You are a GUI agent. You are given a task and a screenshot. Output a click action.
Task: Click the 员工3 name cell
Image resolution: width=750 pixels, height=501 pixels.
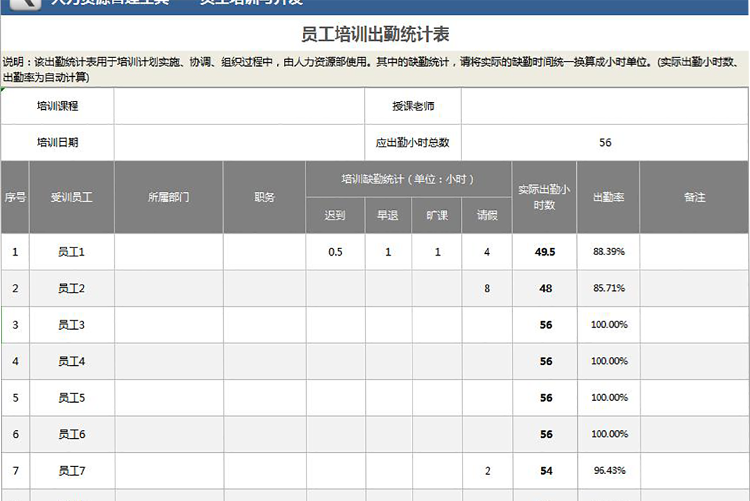click(x=72, y=325)
